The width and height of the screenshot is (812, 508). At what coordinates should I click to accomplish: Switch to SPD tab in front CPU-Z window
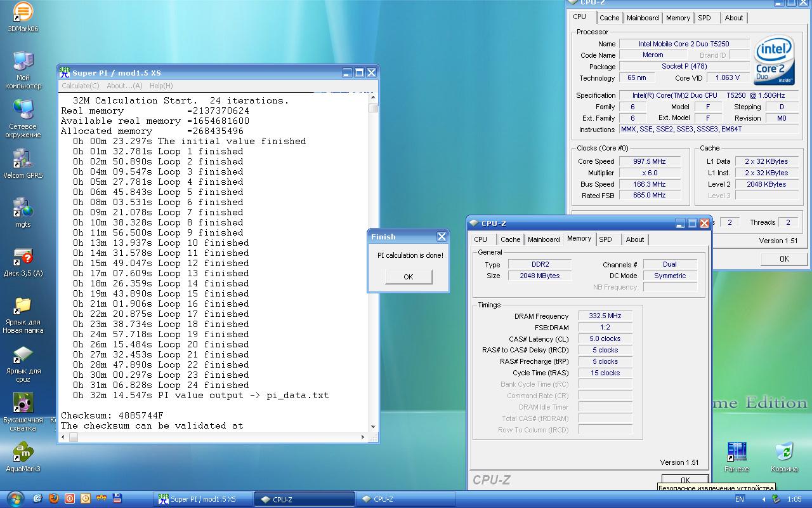coord(606,239)
